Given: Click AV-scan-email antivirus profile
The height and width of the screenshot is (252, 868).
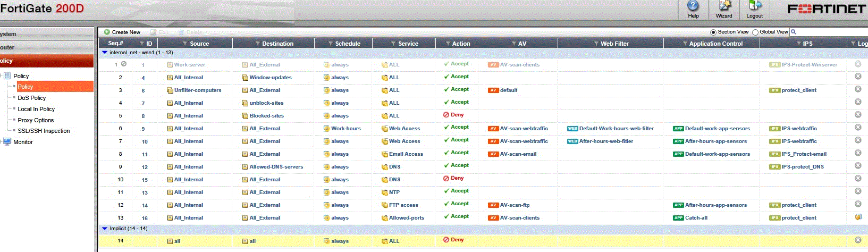Looking at the screenshot, I should (518, 154).
